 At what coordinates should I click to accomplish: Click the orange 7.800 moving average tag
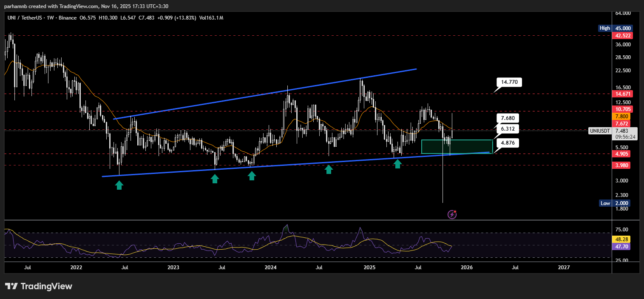(621, 116)
